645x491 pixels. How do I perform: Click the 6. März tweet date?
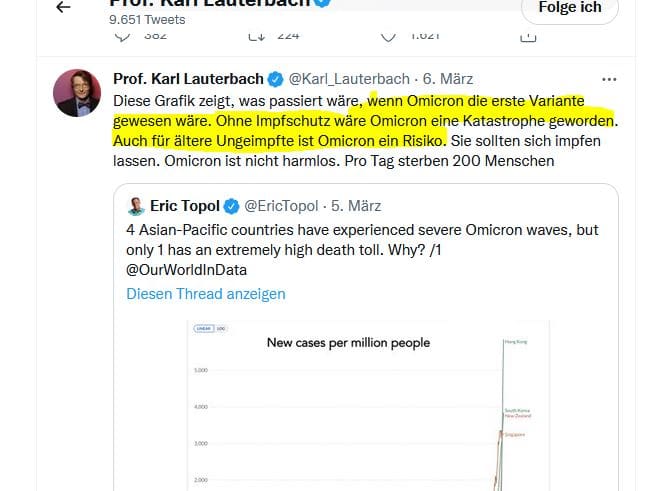(x=448, y=79)
